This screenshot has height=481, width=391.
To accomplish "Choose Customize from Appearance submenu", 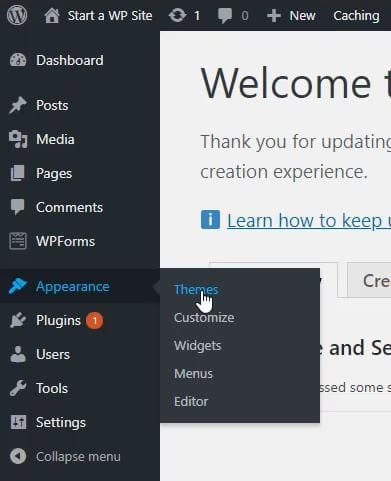I will click(204, 318).
